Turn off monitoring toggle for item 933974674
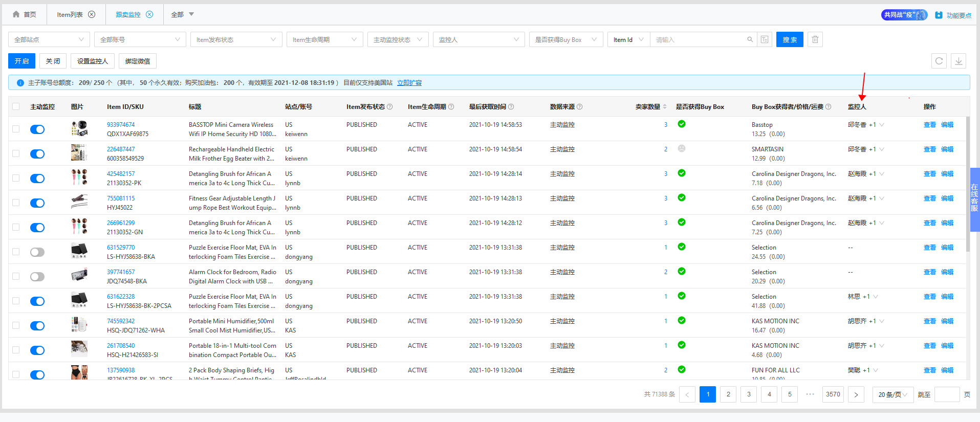This screenshot has width=980, height=422. coord(37,129)
